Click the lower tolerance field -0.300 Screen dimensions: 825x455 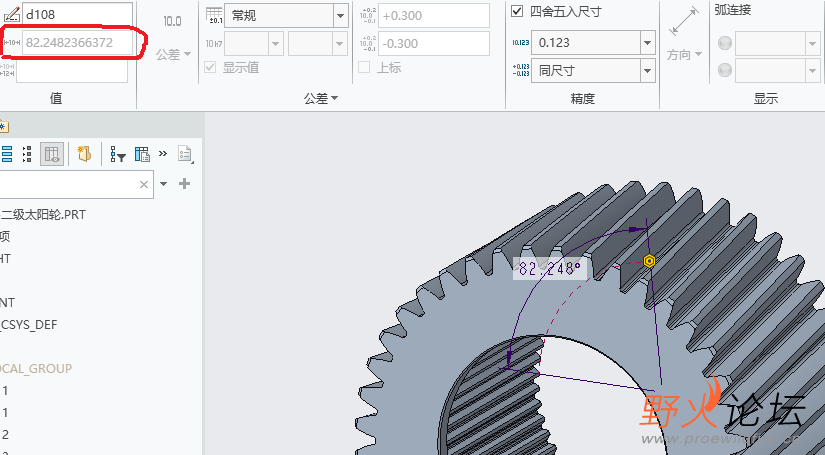coord(434,43)
